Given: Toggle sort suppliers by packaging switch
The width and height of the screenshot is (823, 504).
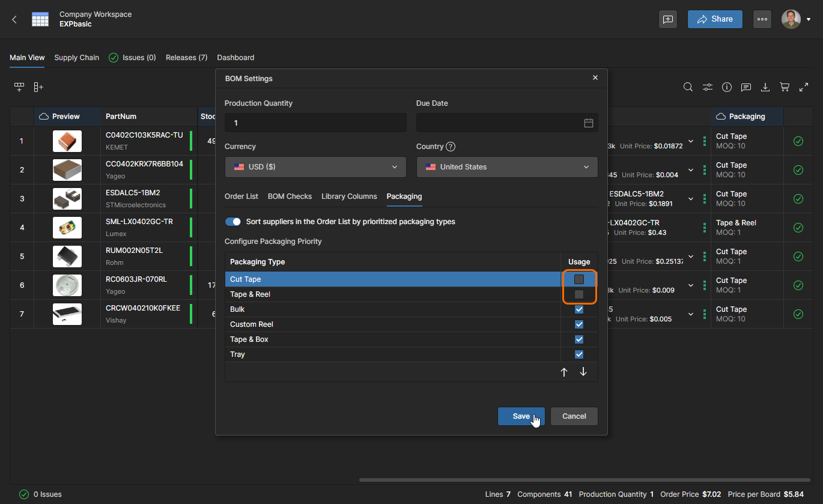Looking at the screenshot, I should click(x=233, y=222).
